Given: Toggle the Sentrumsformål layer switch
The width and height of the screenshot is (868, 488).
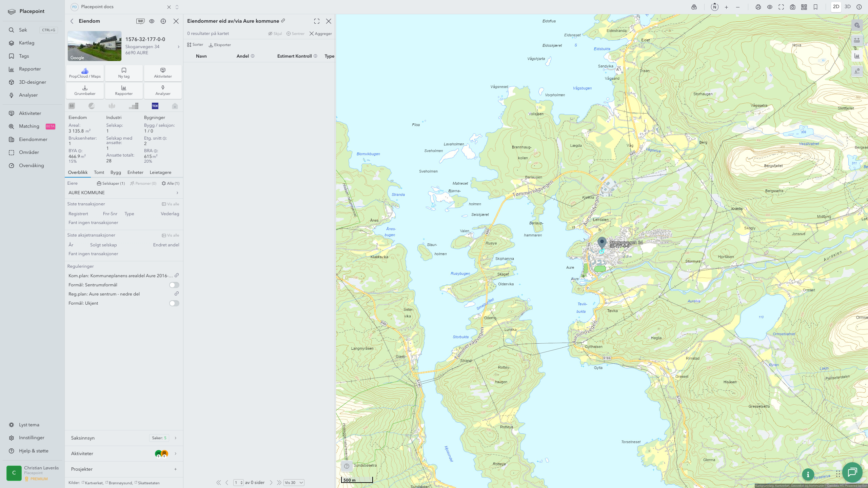Looking at the screenshot, I should click(x=174, y=285).
